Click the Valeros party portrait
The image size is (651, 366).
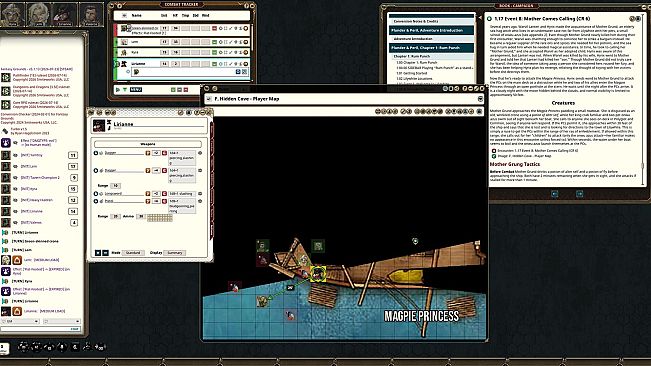tap(91, 14)
